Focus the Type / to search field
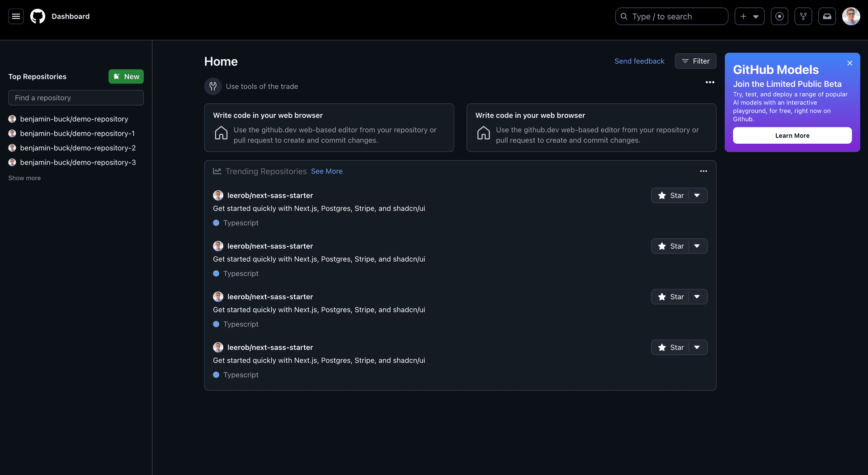The height and width of the screenshot is (475, 868). tap(671, 16)
